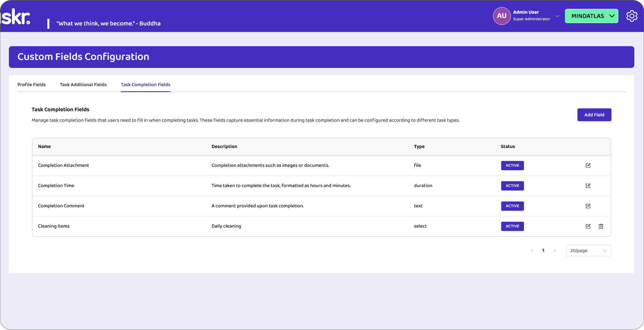
Task: Click the AU avatar circle
Action: [x=502, y=16]
